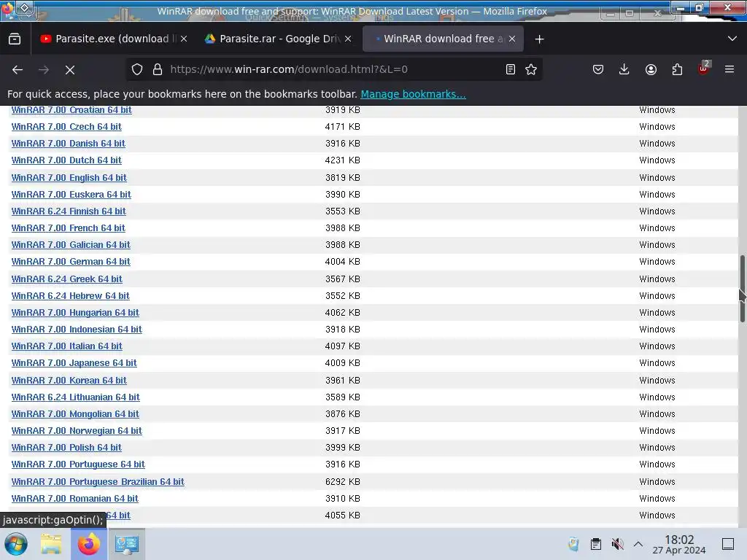Go back with the back arrow
This screenshot has height=560, width=747.
18,69
